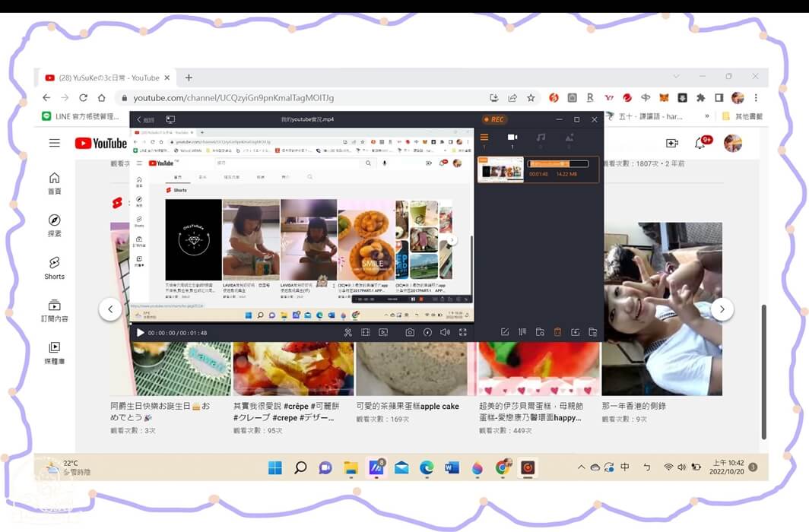The height and width of the screenshot is (532, 809).
Task: Select the scissors trim tool in the player toolbar
Action: 348,332
